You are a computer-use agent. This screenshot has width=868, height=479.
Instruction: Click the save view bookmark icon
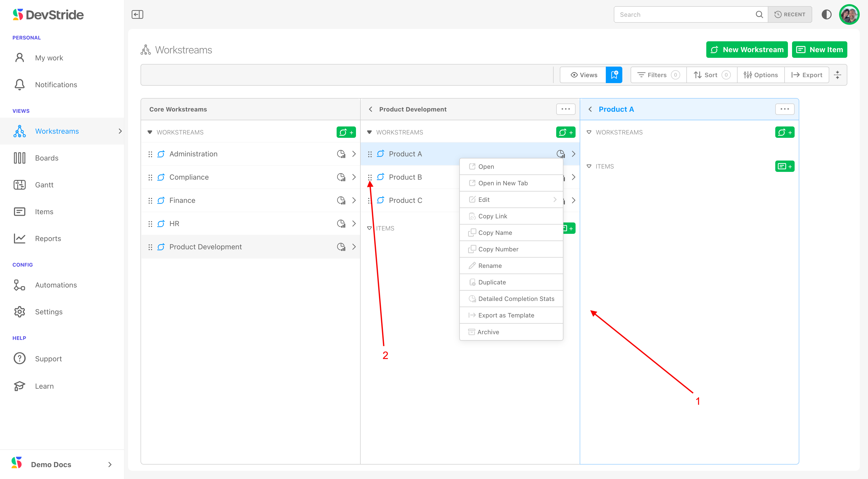(614, 75)
